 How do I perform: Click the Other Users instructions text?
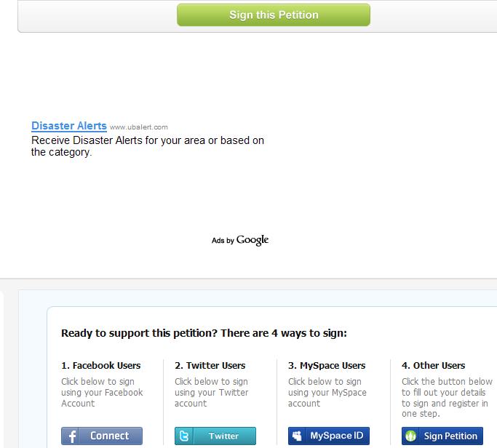pos(447,397)
